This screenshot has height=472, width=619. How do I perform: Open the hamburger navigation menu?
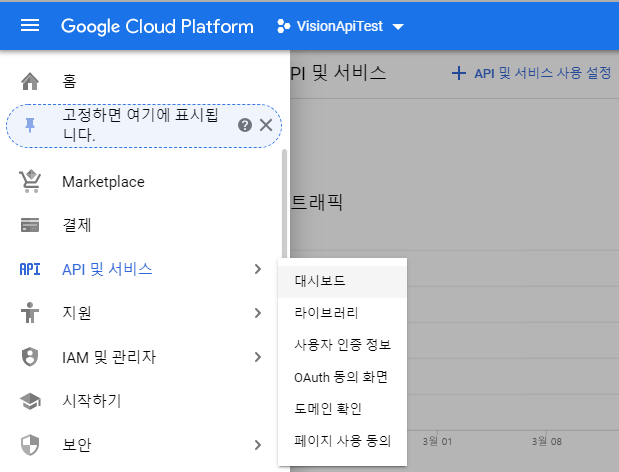30,26
